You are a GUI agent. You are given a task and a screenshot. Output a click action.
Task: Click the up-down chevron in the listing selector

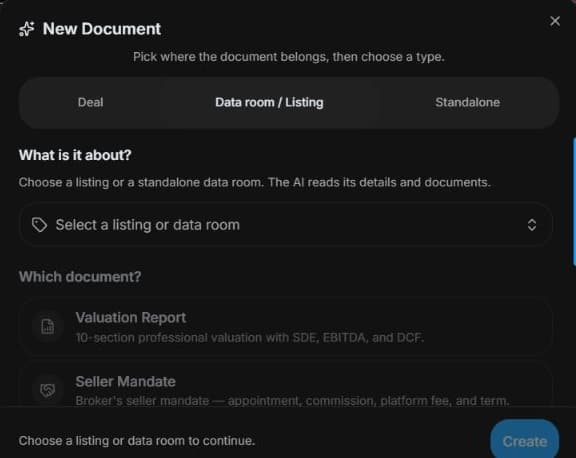(532, 225)
